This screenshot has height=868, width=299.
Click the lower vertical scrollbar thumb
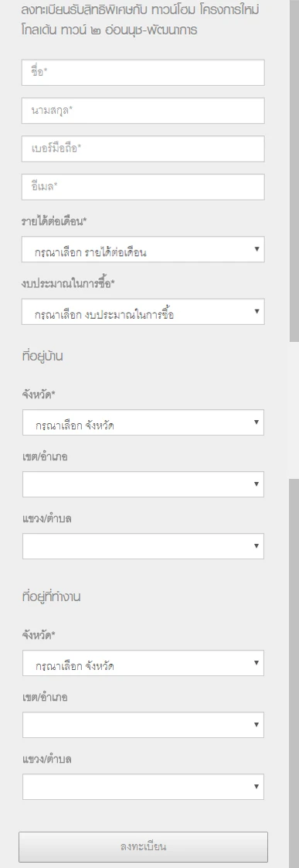[x=294, y=673]
